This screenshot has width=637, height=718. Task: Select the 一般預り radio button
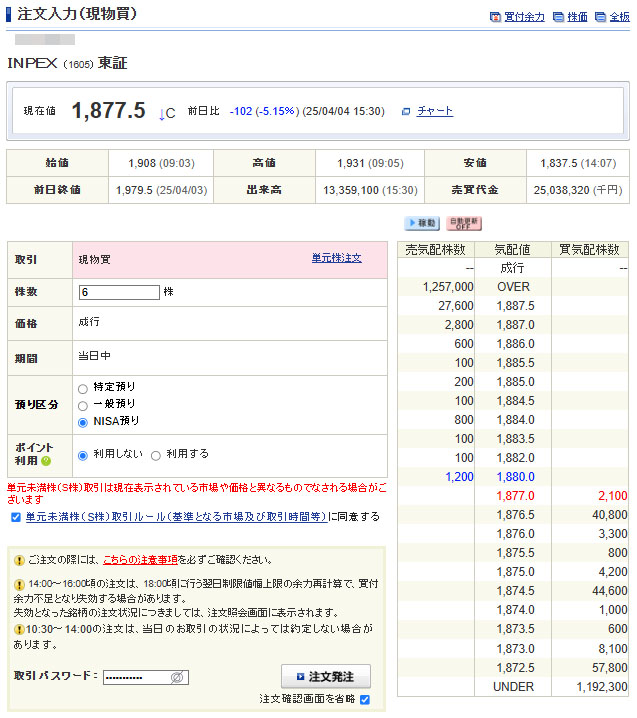pos(83,405)
